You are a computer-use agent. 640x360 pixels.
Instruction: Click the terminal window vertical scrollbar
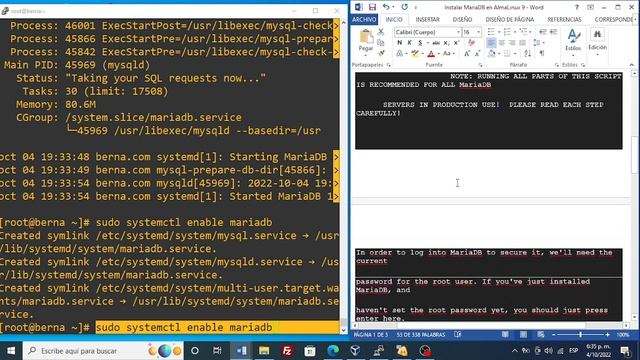(x=343, y=176)
